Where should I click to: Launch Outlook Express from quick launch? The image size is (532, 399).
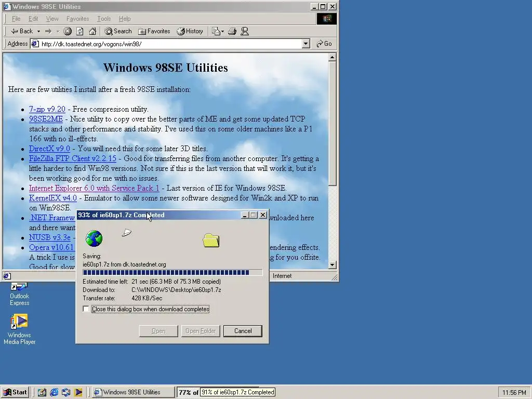click(66, 392)
